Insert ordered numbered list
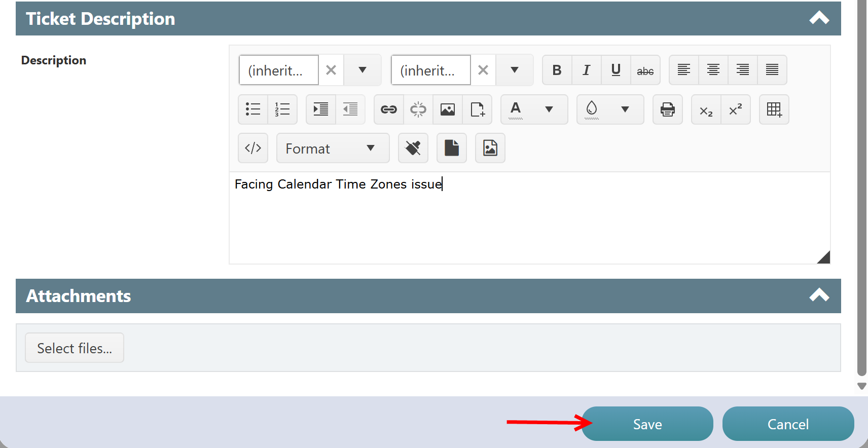Image resolution: width=868 pixels, height=448 pixels. pos(282,109)
